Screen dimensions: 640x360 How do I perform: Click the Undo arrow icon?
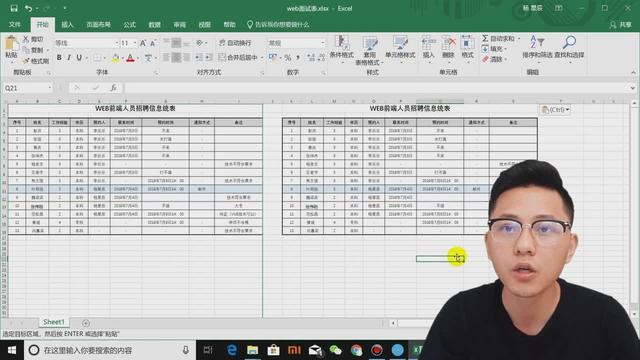tap(28, 8)
